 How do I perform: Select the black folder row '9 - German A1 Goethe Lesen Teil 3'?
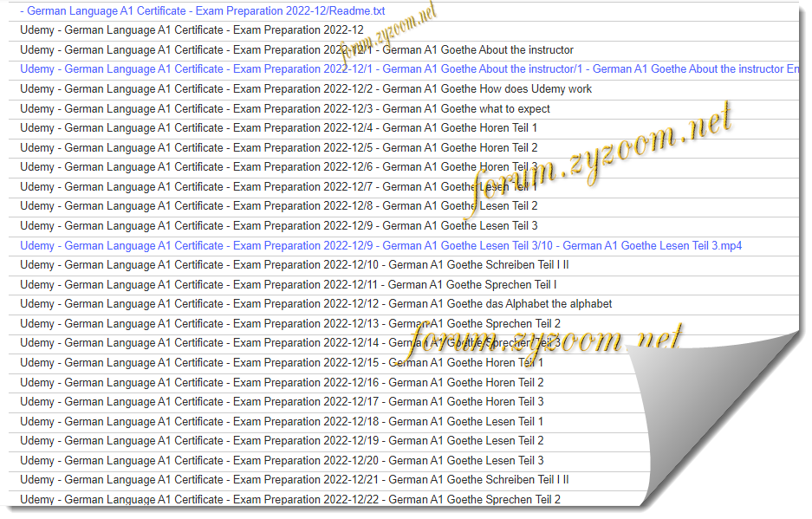click(x=278, y=226)
